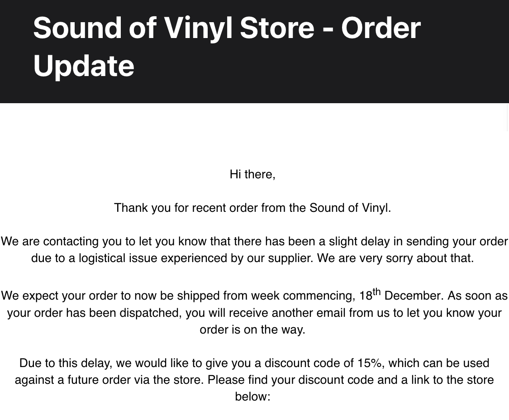Viewport: 509px width, 420px height.
Task: Click the word "Update" in the header
Action: (84, 66)
